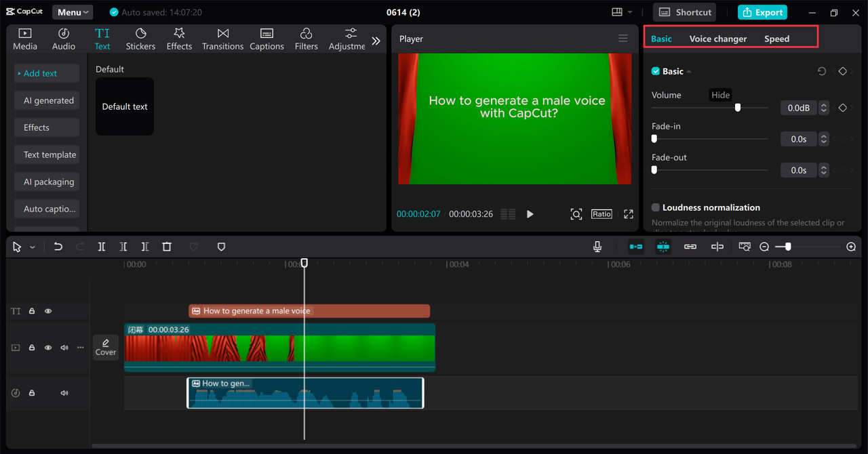The image size is (868, 454).
Task: Lock the audio track
Action: pos(32,393)
